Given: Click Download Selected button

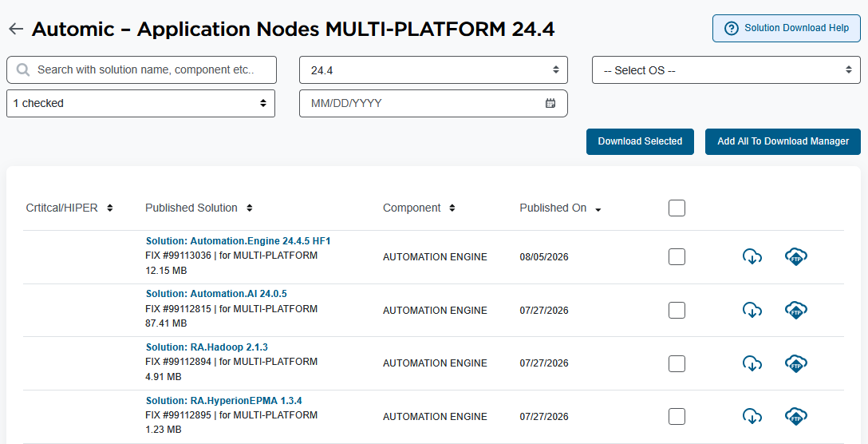Looking at the screenshot, I should point(640,141).
